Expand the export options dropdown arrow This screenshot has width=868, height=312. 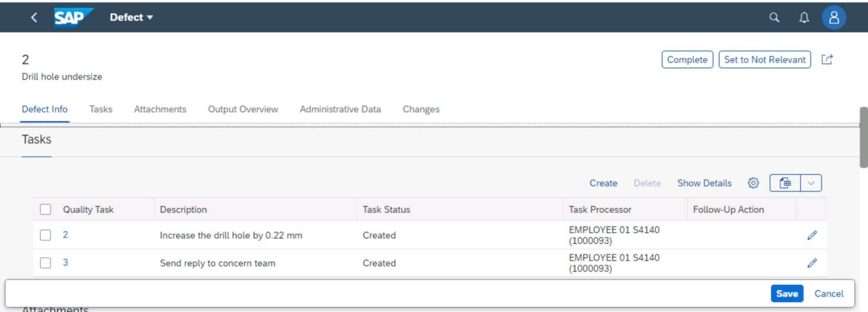tap(811, 183)
